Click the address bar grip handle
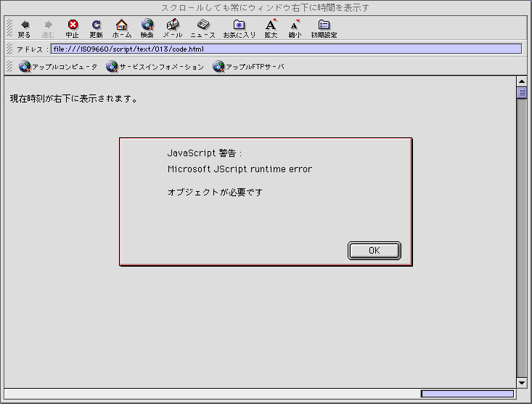The height and width of the screenshot is (404, 532). point(9,49)
